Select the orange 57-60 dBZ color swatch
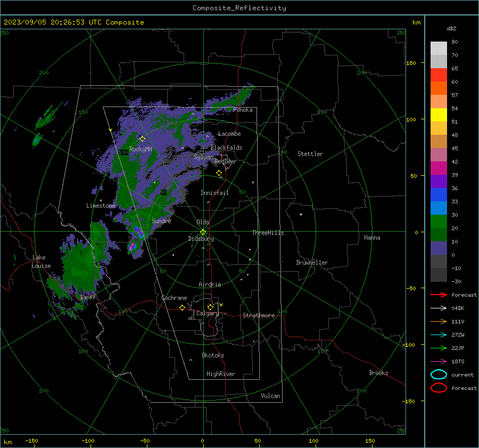Screen dimensions: 479x448 click(439, 88)
